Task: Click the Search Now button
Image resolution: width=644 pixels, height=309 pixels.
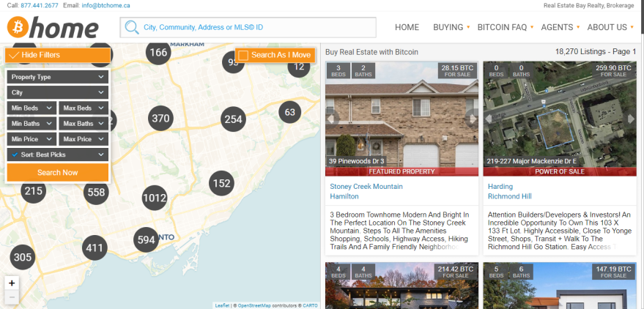Action: [58, 172]
